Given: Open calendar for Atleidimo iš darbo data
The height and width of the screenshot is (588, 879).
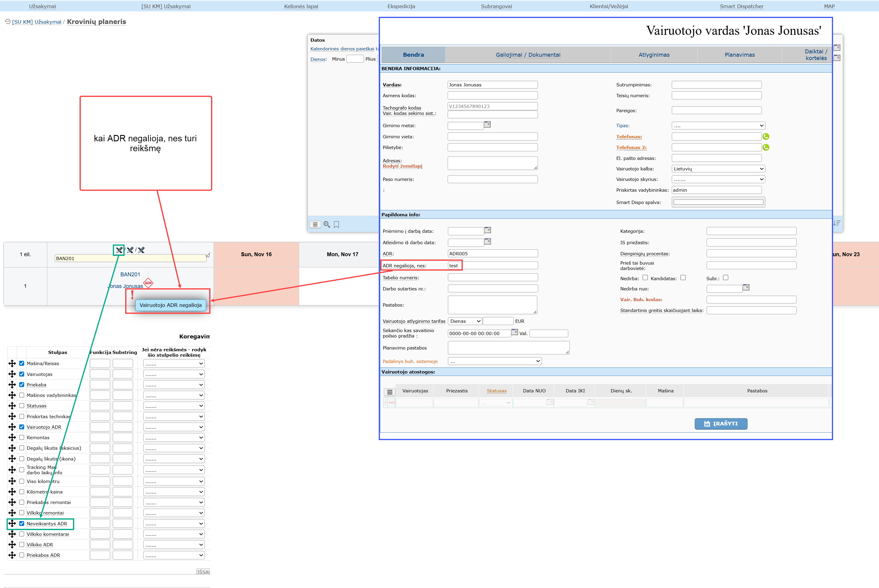Looking at the screenshot, I should pyautogui.click(x=488, y=241).
